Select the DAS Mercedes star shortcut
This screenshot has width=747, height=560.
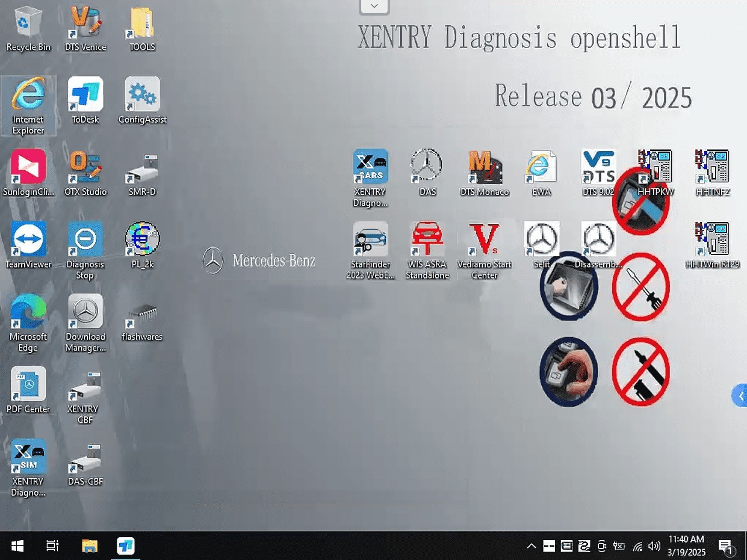[x=427, y=173]
